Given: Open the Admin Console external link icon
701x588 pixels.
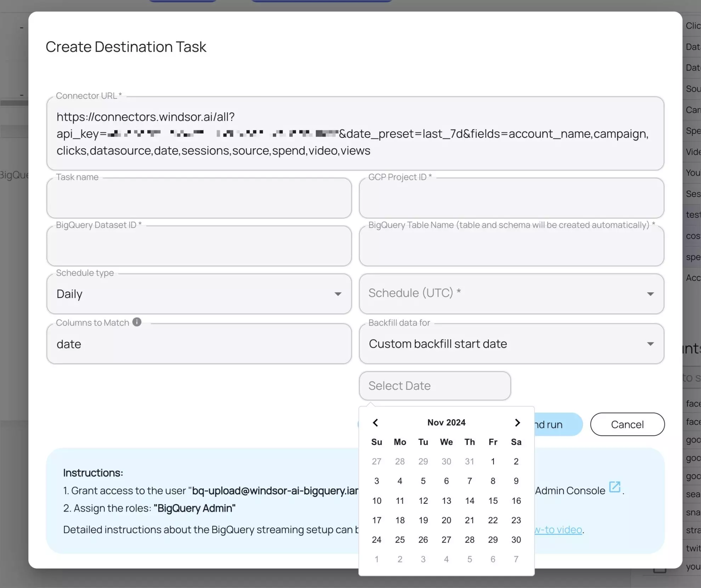Looking at the screenshot, I should click(x=615, y=487).
